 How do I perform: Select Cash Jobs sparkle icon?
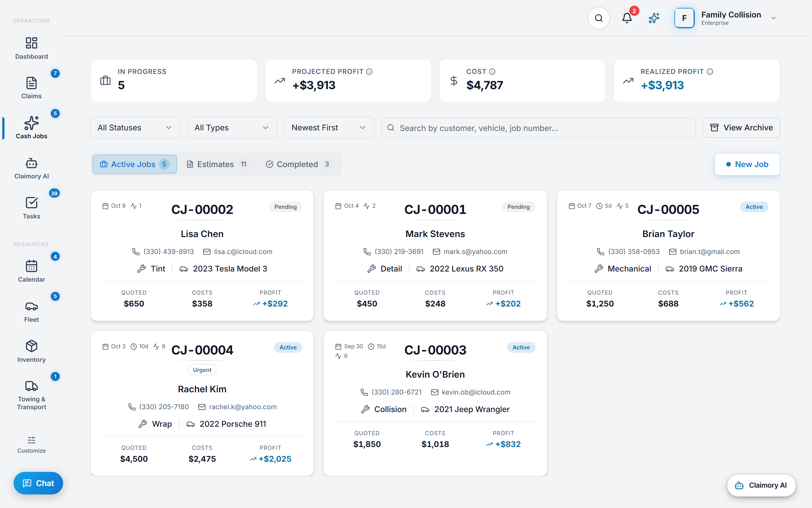coord(32,123)
